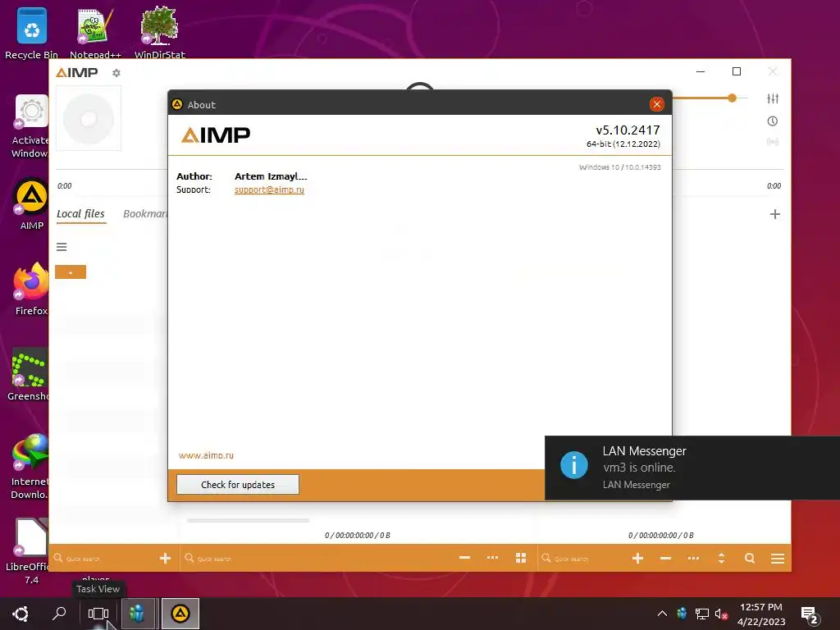This screenshot has width=840, height=630.
Task: Click the album art disc thumbnail
Action: (89, 118)
